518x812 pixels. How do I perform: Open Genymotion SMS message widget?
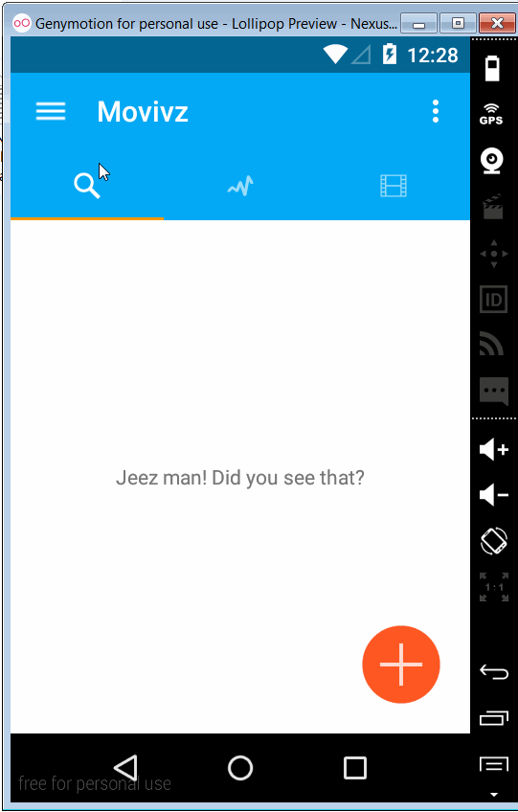[x=494, y=391]
